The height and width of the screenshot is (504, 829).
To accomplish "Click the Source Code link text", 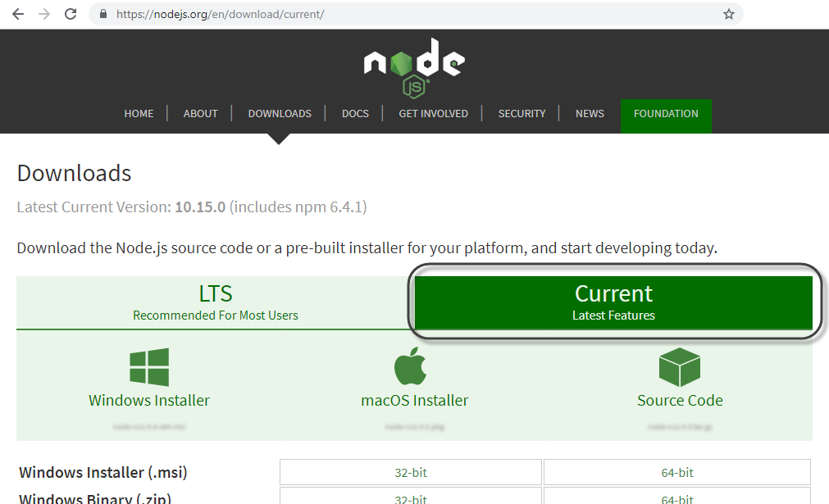I will [680, 401].
